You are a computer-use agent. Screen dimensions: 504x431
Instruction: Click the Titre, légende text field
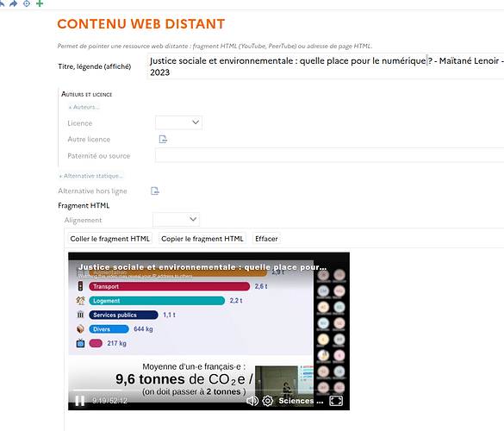pos(326,66)
